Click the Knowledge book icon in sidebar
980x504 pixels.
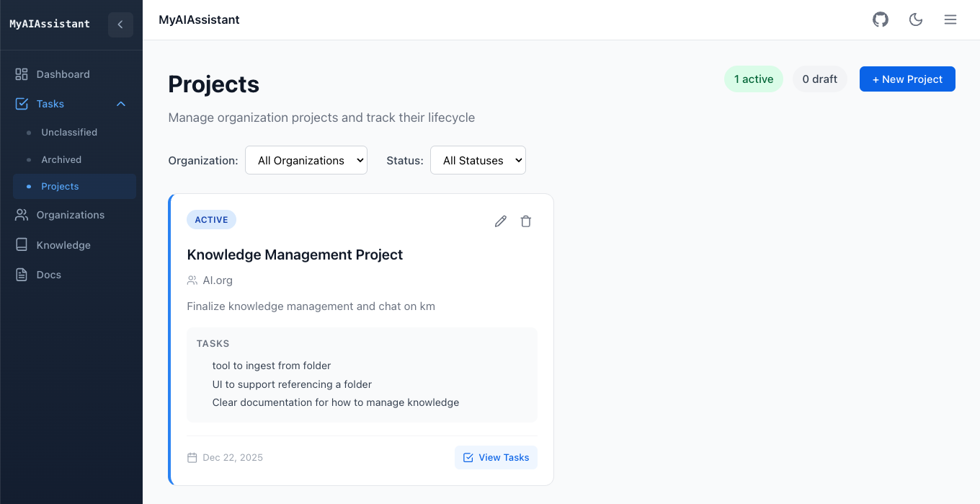pos(22,245)
